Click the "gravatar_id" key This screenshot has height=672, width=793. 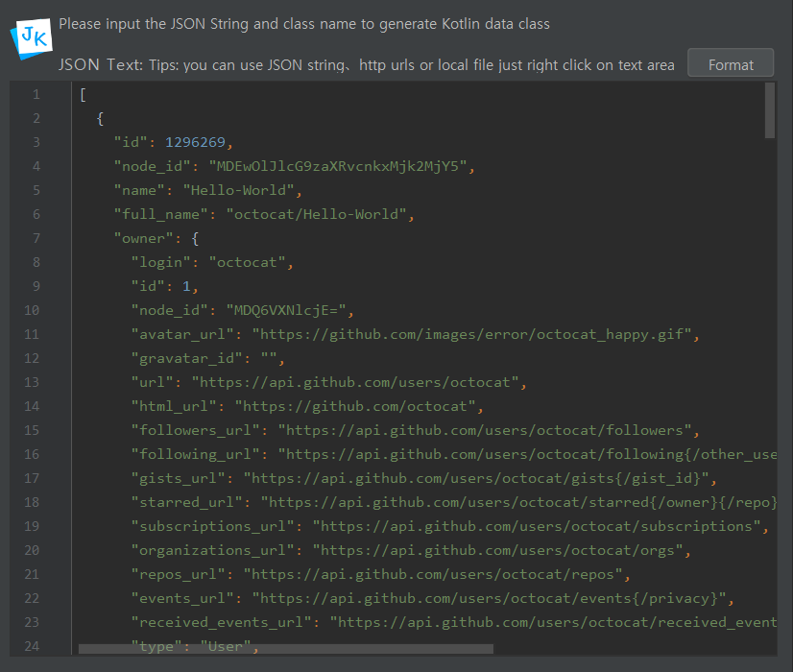186,358
